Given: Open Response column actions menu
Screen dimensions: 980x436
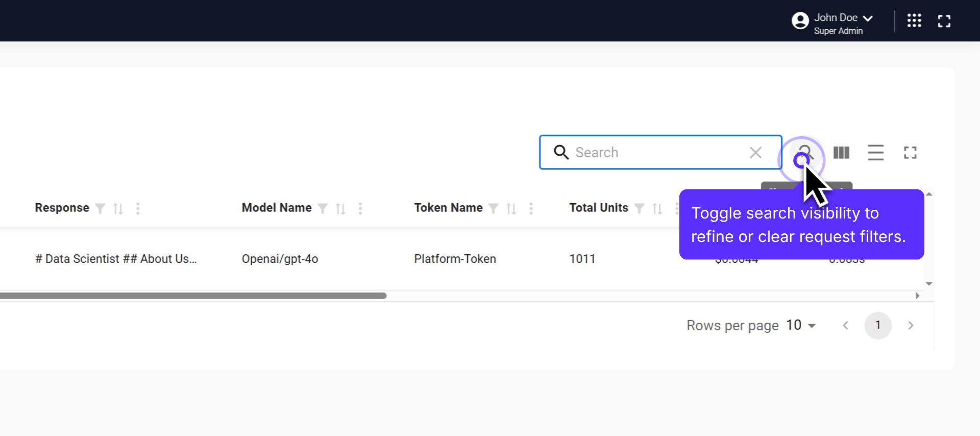Looking at the screenshot, I should [138, 208].
